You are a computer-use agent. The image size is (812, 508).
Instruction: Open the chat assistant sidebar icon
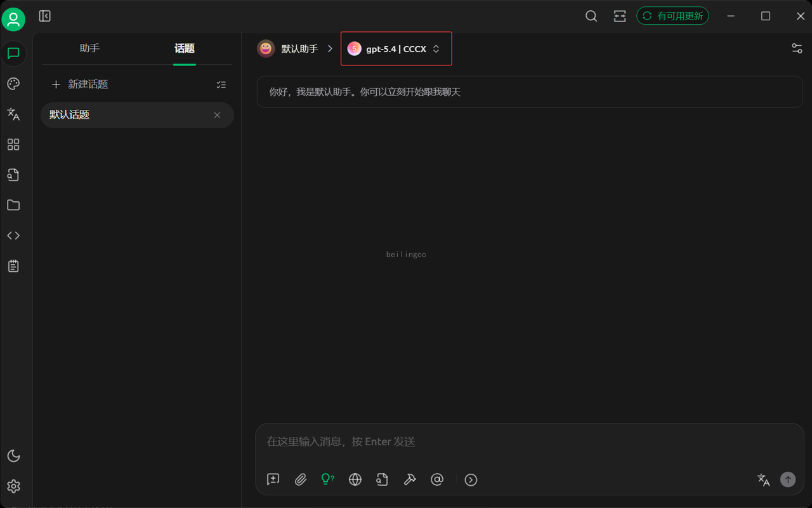click(13, 53)
